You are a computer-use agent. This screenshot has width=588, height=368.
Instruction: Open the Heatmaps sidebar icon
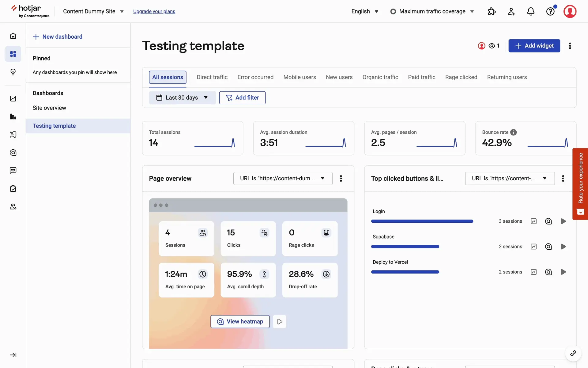[x=13, y=152]
